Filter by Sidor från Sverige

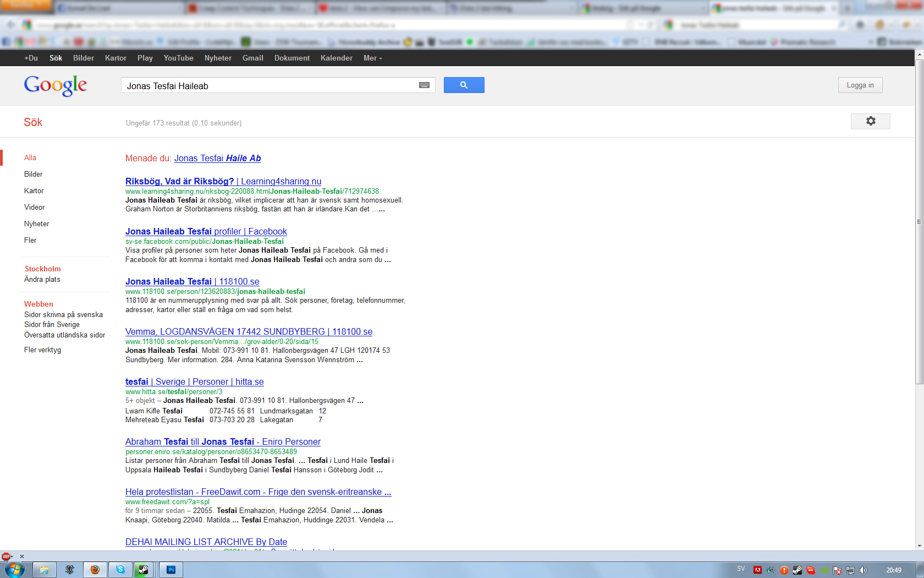click(x=52, y=325)
